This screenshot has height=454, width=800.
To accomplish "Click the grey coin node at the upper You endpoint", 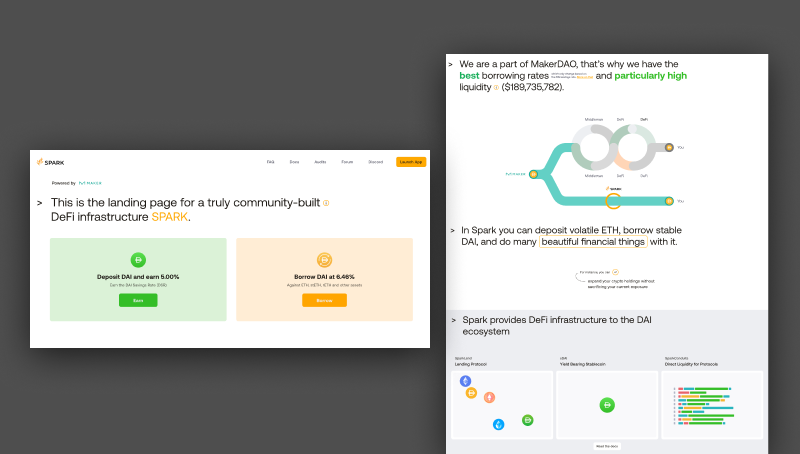I will [x=669, y=147].
